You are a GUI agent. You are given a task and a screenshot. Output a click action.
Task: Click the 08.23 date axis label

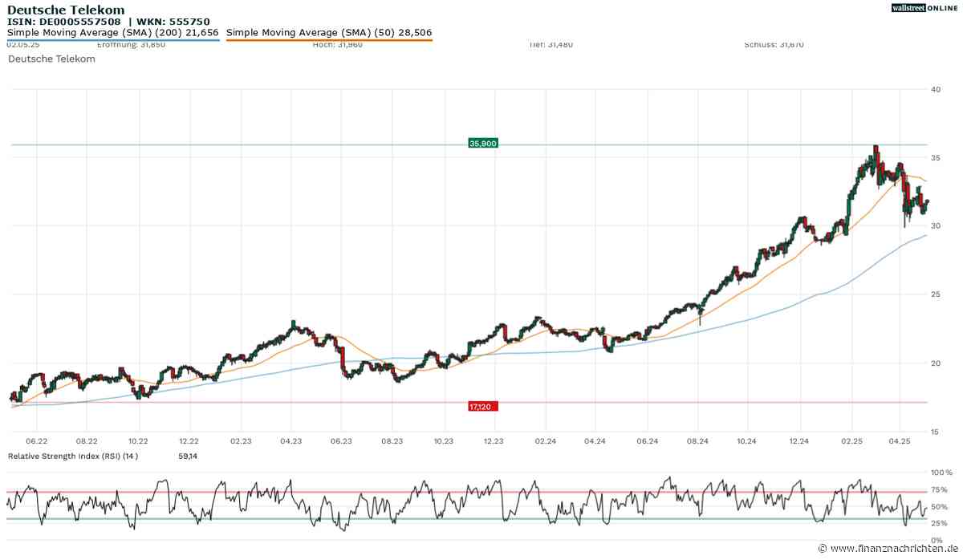coord(392,440)
